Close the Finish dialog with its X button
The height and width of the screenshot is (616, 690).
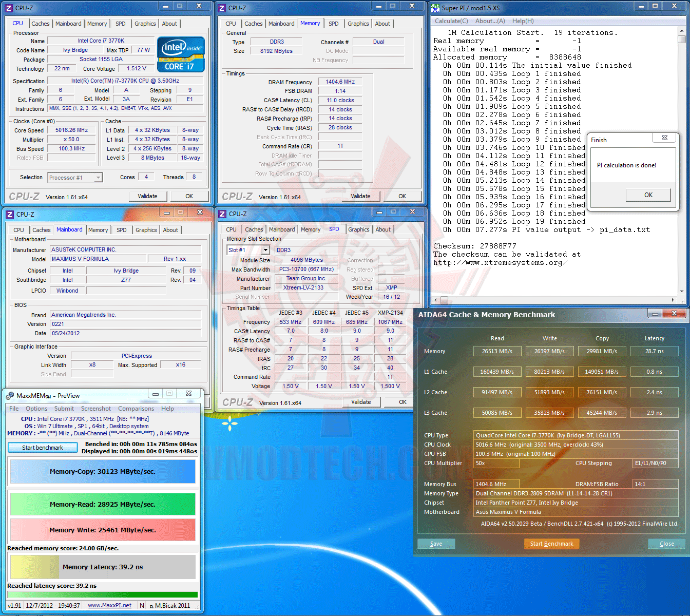pyautogui.click(x=664, y=138)
